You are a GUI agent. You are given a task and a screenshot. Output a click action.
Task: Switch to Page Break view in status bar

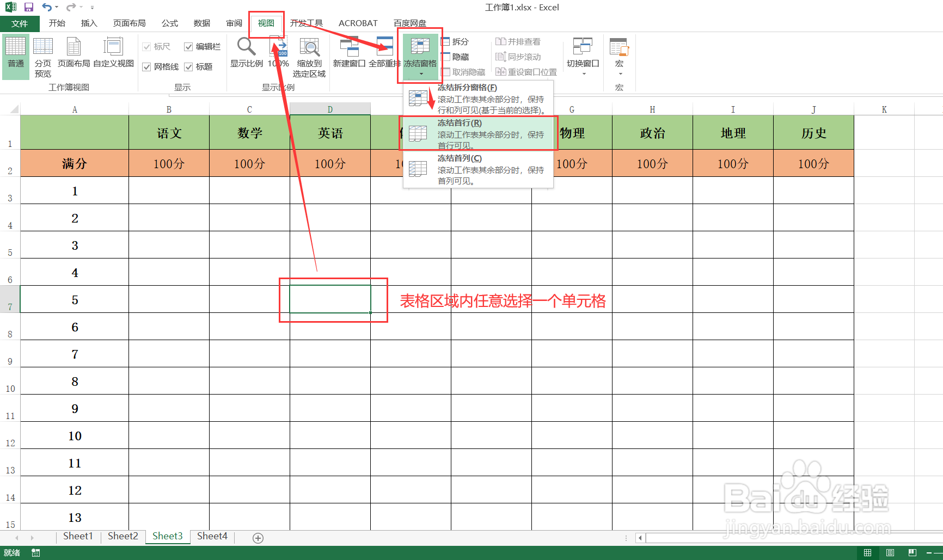[913, 553]
